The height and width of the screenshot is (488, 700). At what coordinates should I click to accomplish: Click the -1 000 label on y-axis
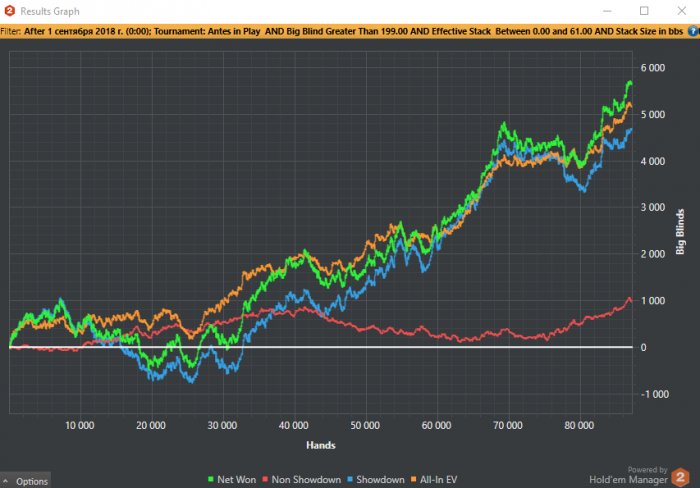click(x=650, y=394)
